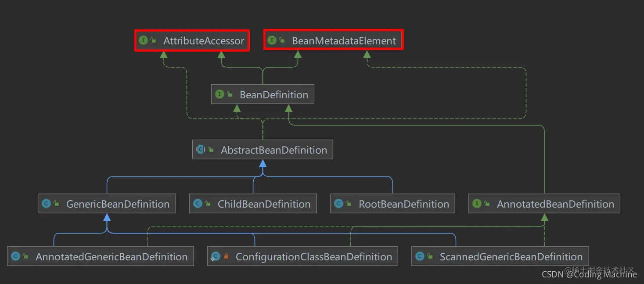Click the public visibility lock icon on AnnotatedBeanDefinition
The width and height of the screenshot is (644, 284).
pyautogui.click(x=487, y=204)
